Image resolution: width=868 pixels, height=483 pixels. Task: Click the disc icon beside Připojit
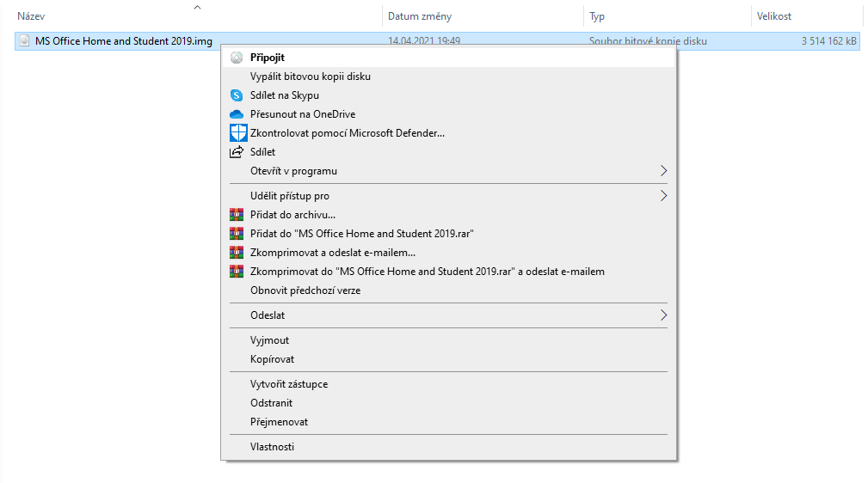(x=237, y=58)
